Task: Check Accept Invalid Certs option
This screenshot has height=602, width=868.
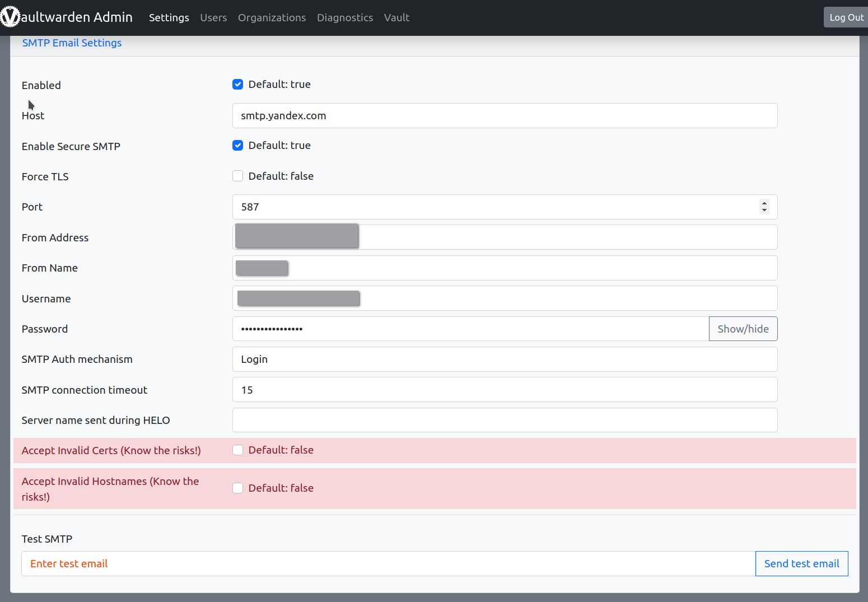Action: pyautogui.click(x=238, y=450)
